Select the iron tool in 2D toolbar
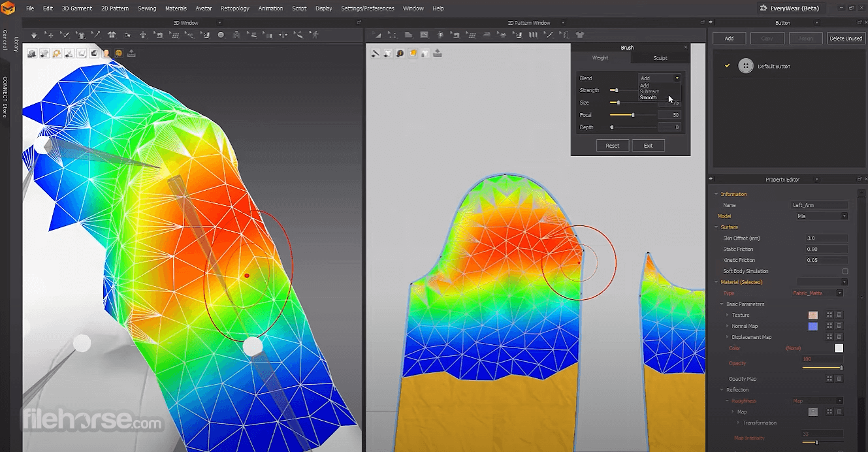Screen dimensions: 868x452 coord(486,35)
